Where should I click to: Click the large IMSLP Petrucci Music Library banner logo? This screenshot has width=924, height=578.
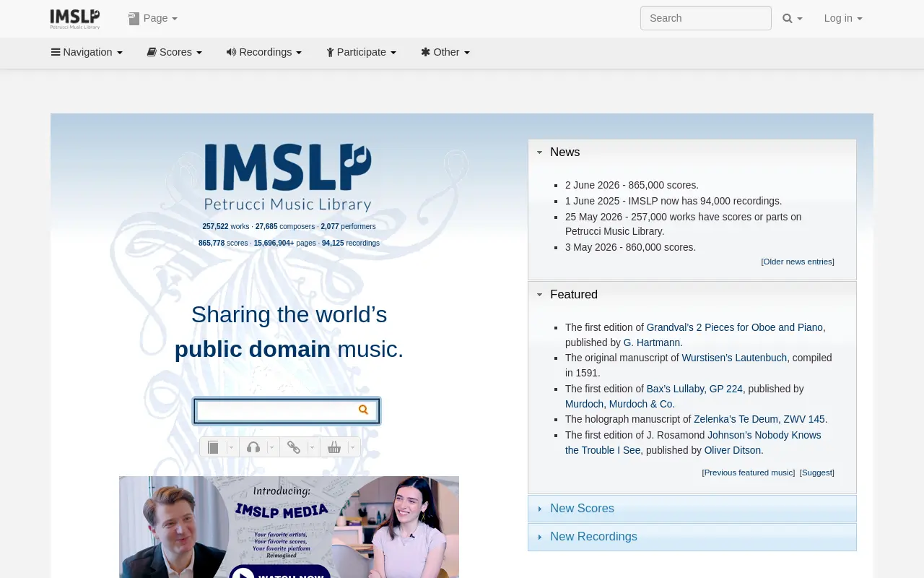pyautogui.click(x=288, y=178)
